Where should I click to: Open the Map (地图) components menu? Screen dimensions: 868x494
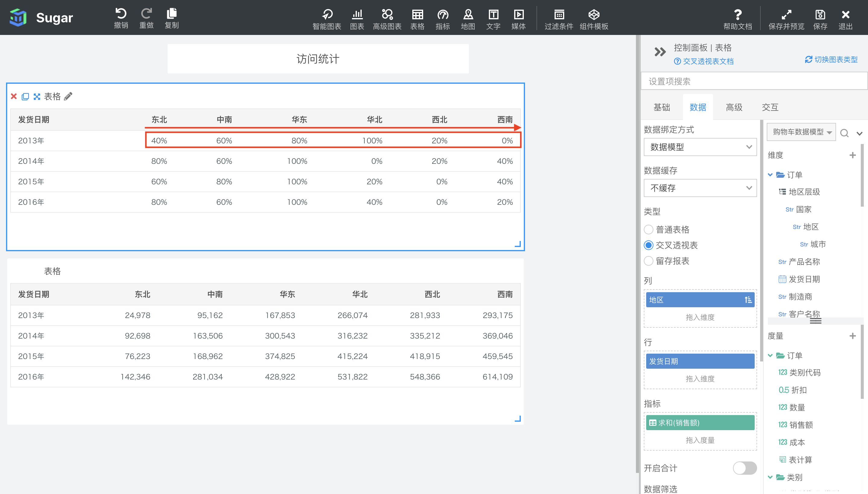[x=468, y=19]
